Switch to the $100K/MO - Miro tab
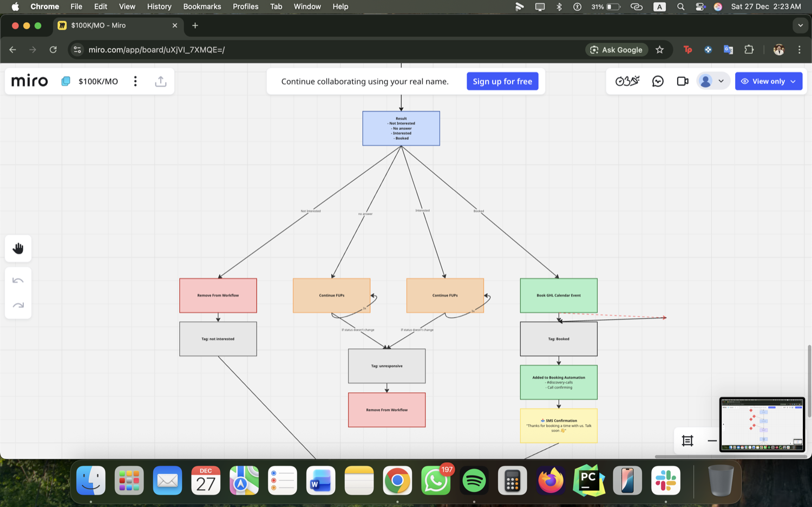This screenshot has height=507, width=812. [118, 25]
